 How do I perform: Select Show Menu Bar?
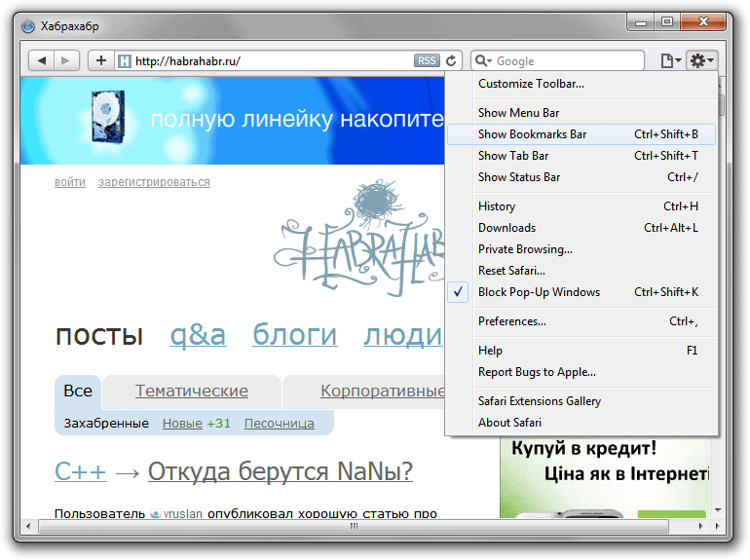pos(581,113)
